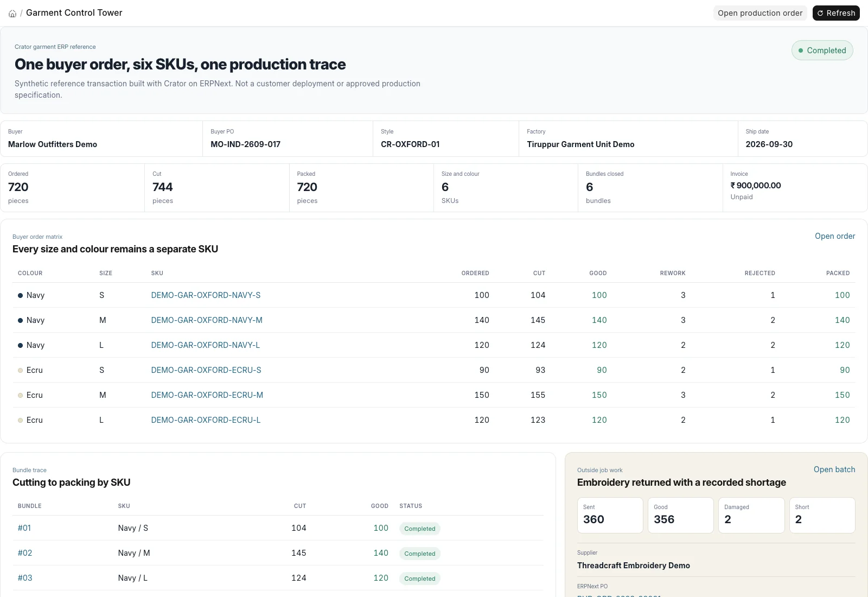Click the navy colour dot in Navy L row

pos(21,345)
